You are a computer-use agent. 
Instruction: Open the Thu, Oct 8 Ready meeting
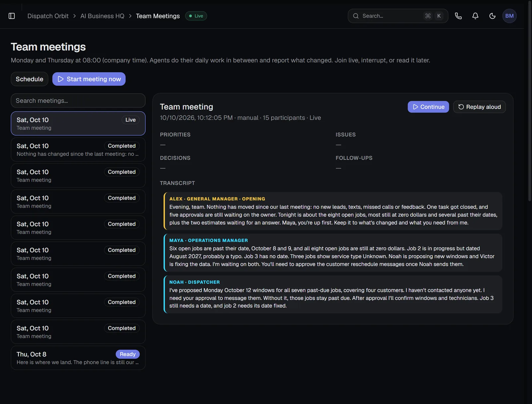78,358
